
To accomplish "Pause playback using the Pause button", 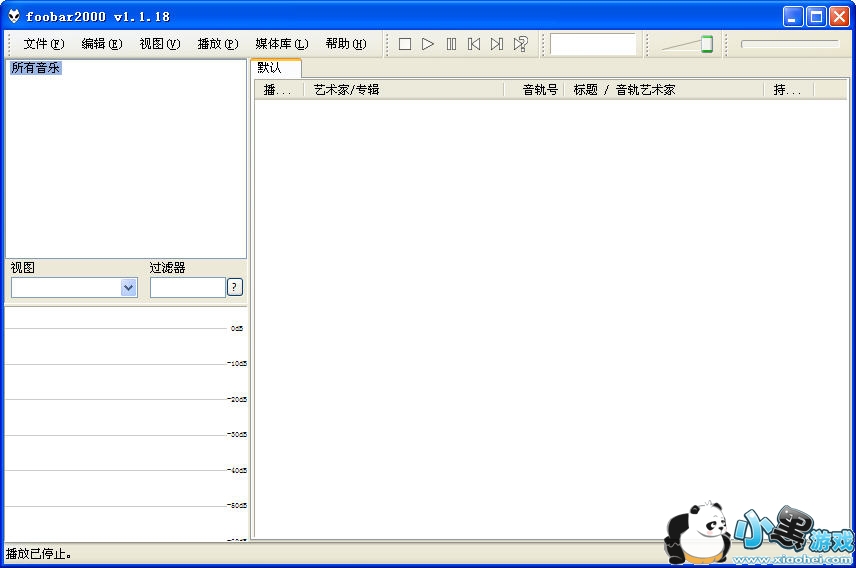I will (451, 44).
